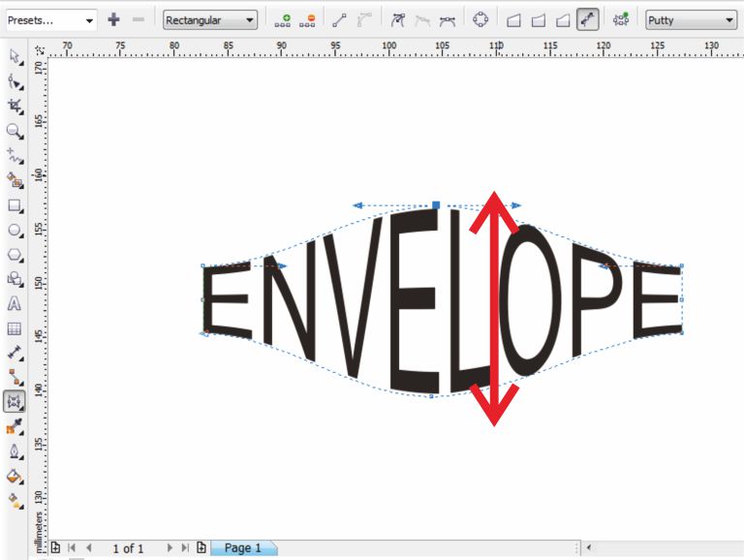The image size is (744, 560).
Task: Click Symmetrical node button
Action: (x=447, y=20)
